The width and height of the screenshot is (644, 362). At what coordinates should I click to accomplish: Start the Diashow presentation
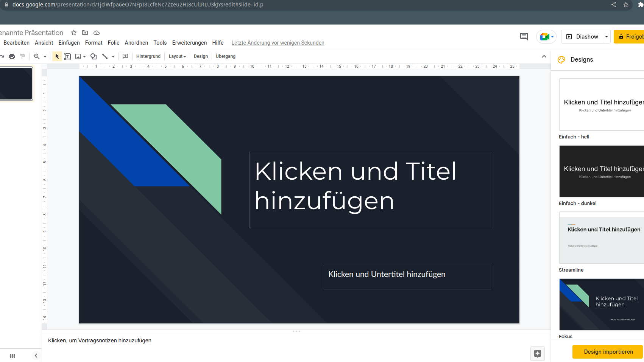coord(582,37)
